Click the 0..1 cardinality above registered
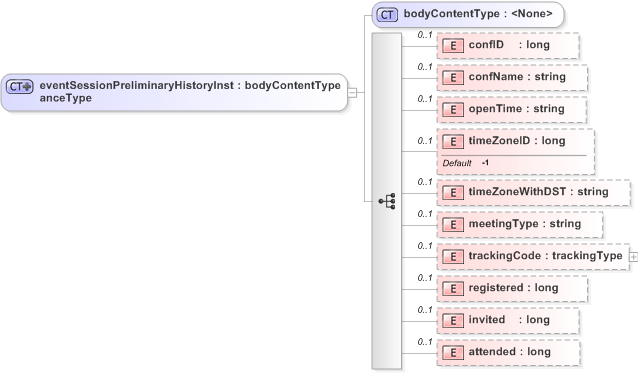The height and width of the screenshot is (373, 638). [425, 278]
